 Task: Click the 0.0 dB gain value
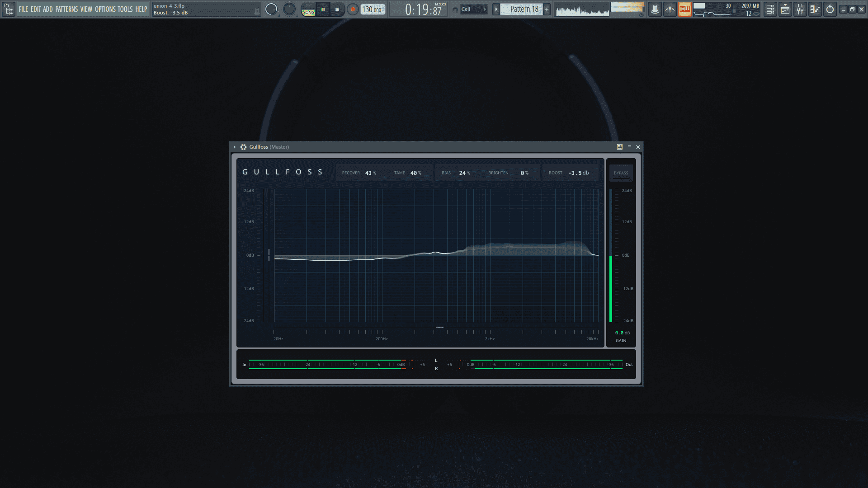pyautogui.click(x=623, y=333)
